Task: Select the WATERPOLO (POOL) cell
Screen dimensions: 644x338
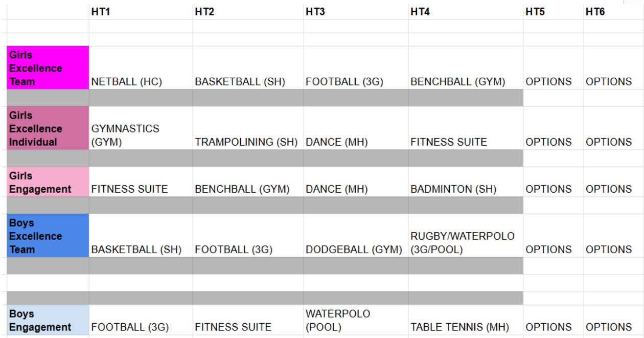Action: [x=355, y=320]
